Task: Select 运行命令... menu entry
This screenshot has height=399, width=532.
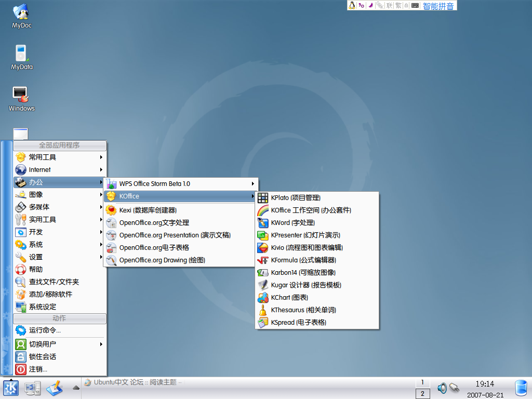Action: tap(59, 330)
